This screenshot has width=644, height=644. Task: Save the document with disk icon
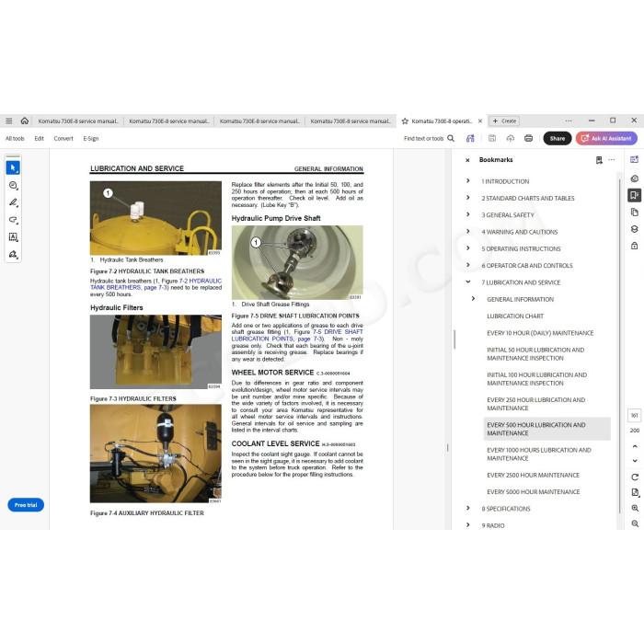(492, 138)
